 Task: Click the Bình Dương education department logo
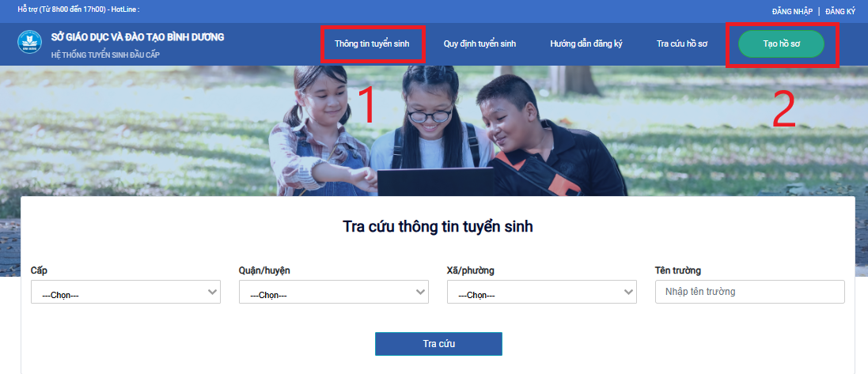point(30,43)
